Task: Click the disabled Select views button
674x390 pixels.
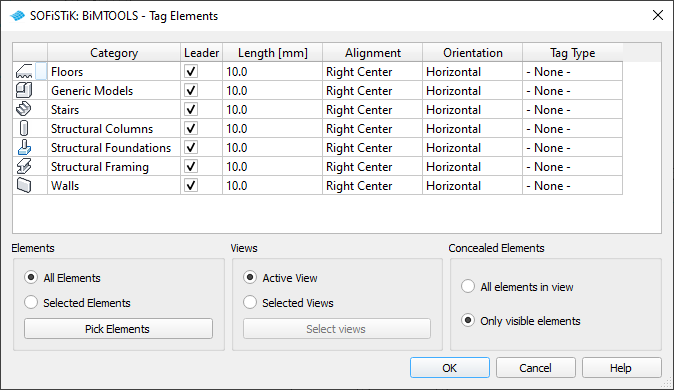Action: click(x=337, y=329)
